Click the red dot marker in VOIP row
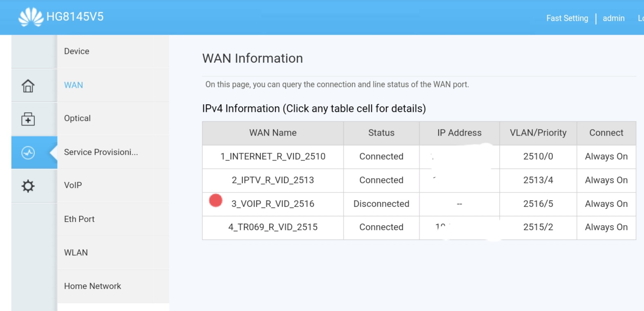 click(215, 201)
